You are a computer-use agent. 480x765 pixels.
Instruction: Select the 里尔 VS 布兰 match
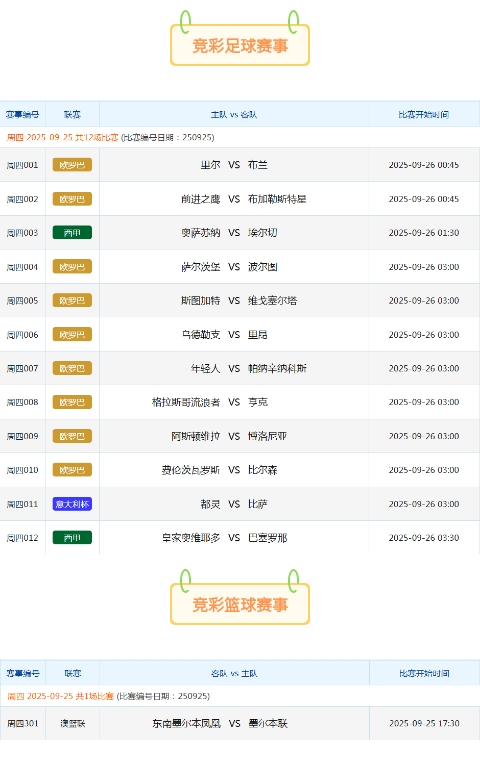point(234,165)
